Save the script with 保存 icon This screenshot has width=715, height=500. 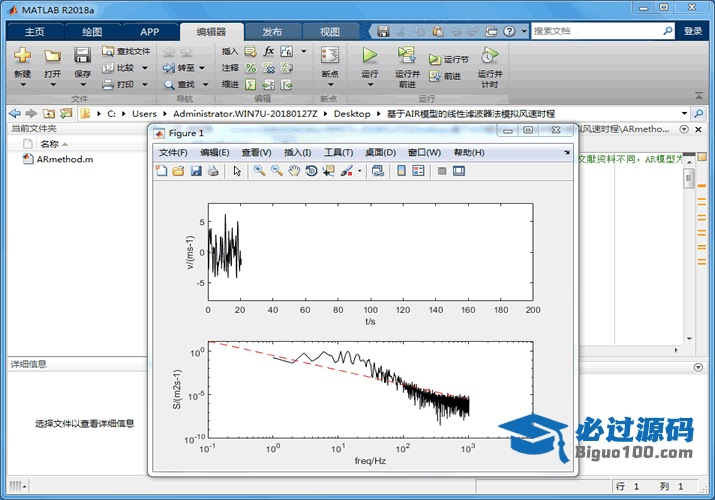[x=83, y=56]
